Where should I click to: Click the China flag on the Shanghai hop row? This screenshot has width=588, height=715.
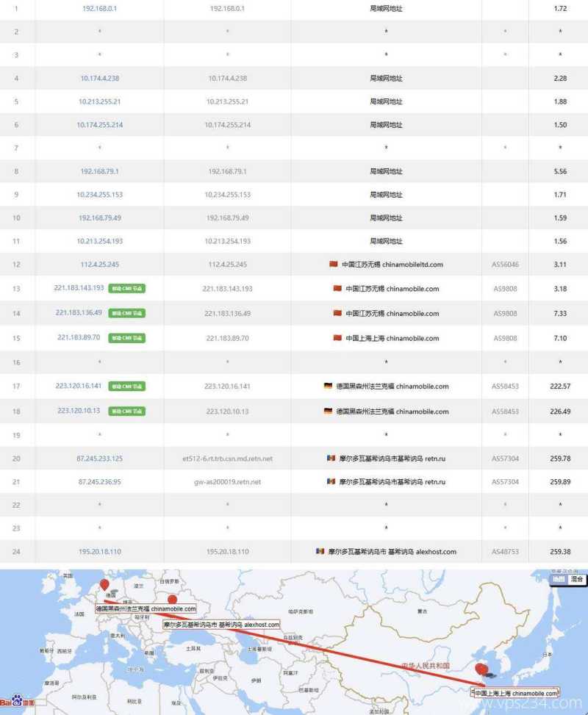337,338
